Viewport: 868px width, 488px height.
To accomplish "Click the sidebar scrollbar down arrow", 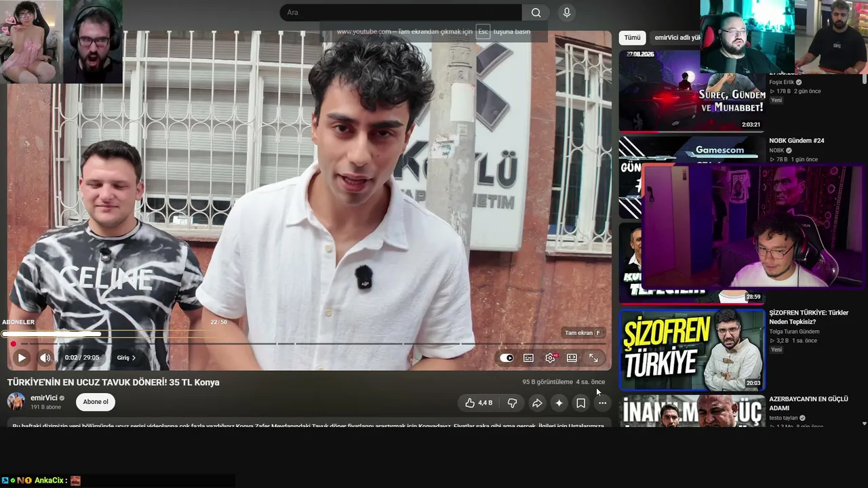I will 864,424.
